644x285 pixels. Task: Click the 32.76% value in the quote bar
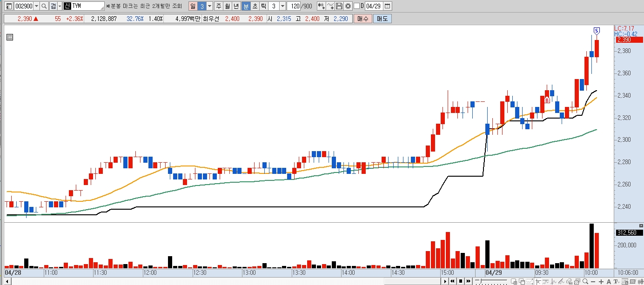tap(135, 19)
